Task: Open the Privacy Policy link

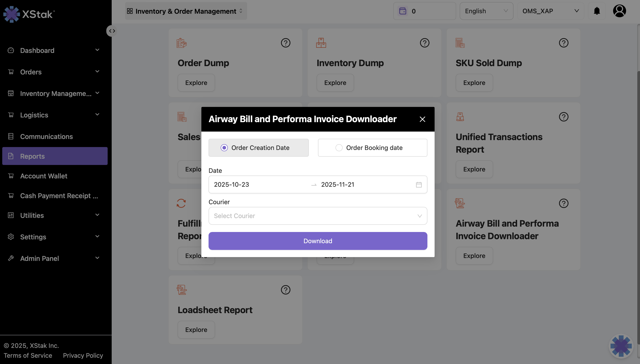Action: pos(83,355)
